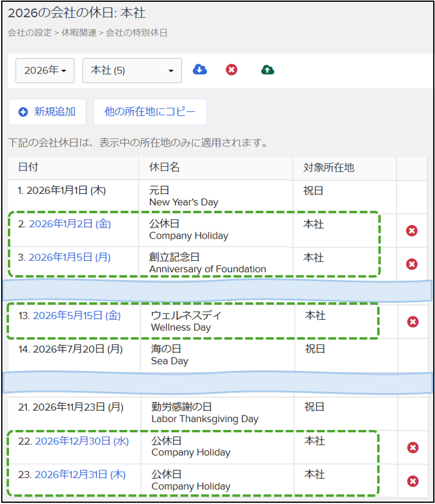This screenshot has height=504, width=435.
Task: Click the 休日名 column header
Action: pyautogui.click(x=164, y=167)
